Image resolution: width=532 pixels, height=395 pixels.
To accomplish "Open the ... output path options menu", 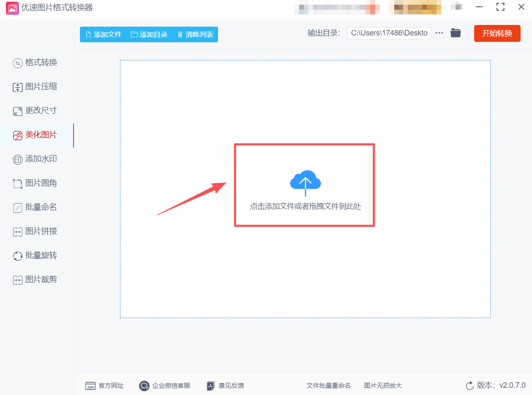I will pos(439,33).
